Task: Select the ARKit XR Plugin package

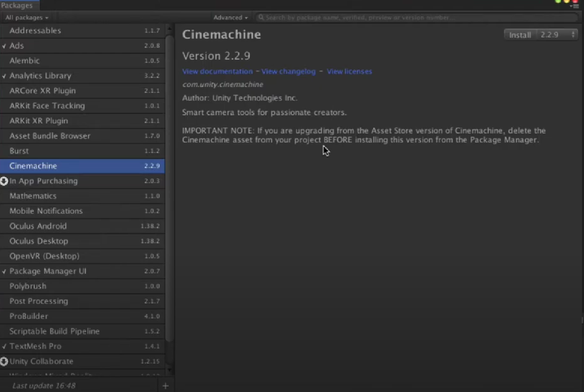Action: pos(82,121)
